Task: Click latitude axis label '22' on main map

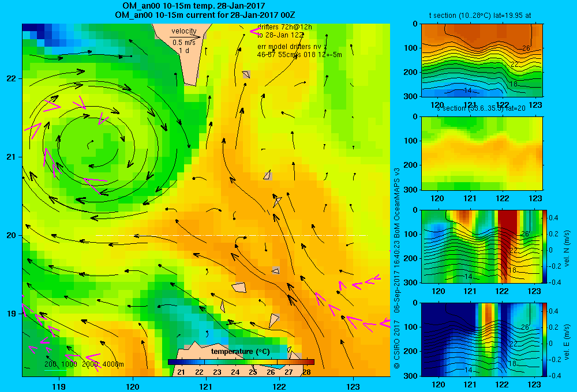Action: (x=11, y=78)
